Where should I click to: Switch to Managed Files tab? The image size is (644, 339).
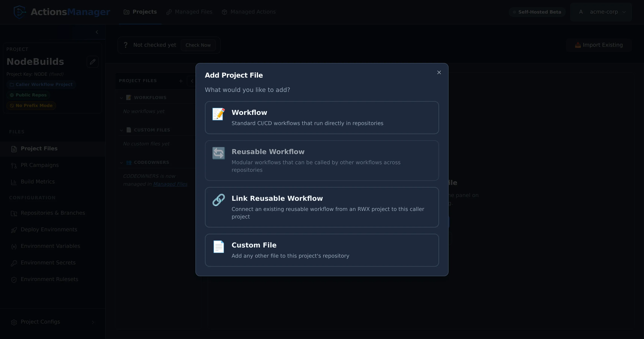click(189, 12)
